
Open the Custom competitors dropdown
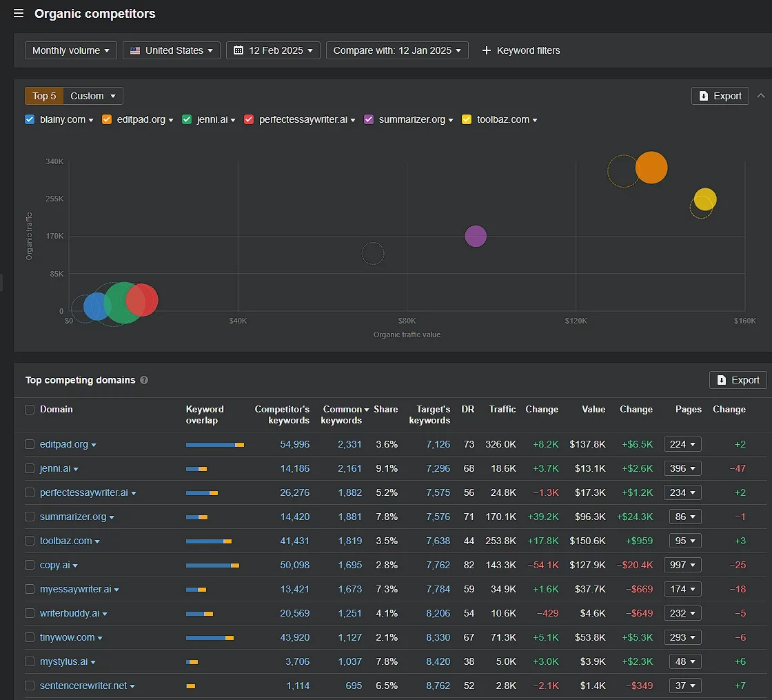(x=93, y=96)
